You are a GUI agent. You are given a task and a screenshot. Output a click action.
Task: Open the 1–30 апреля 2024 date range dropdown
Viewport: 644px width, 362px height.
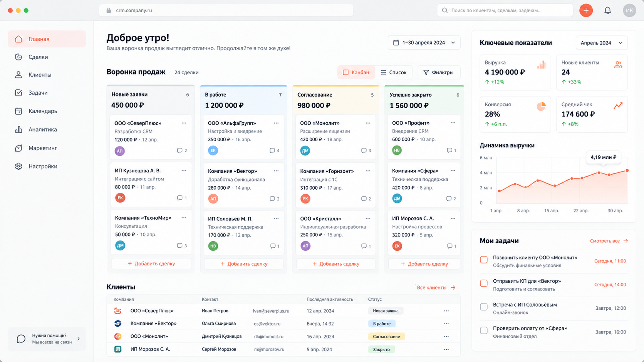pos(424,43)
